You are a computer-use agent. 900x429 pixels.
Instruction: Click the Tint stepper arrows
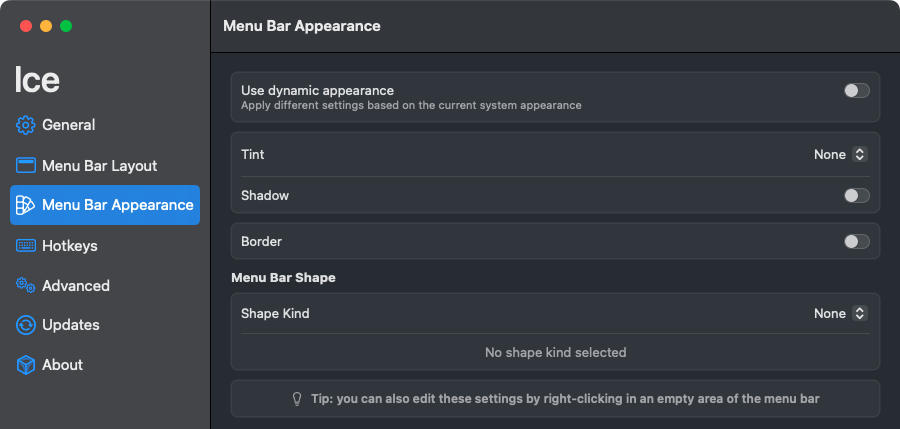(x=859, y=154)
